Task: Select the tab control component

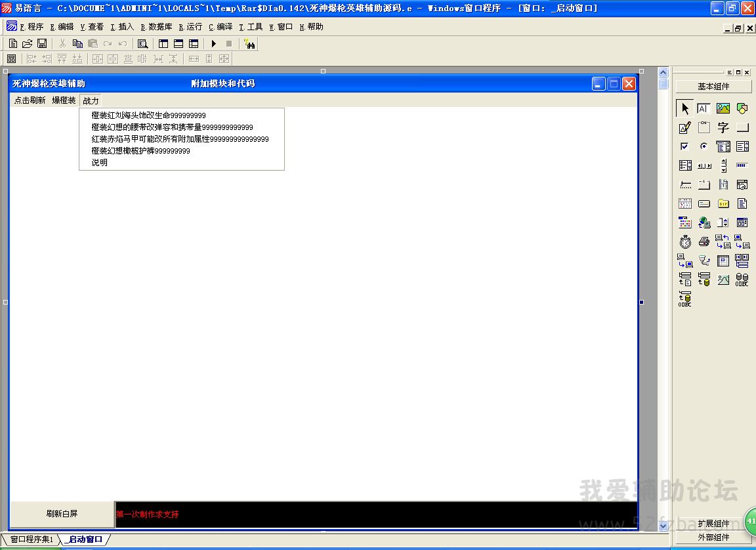Action: [x=704, y=184]
